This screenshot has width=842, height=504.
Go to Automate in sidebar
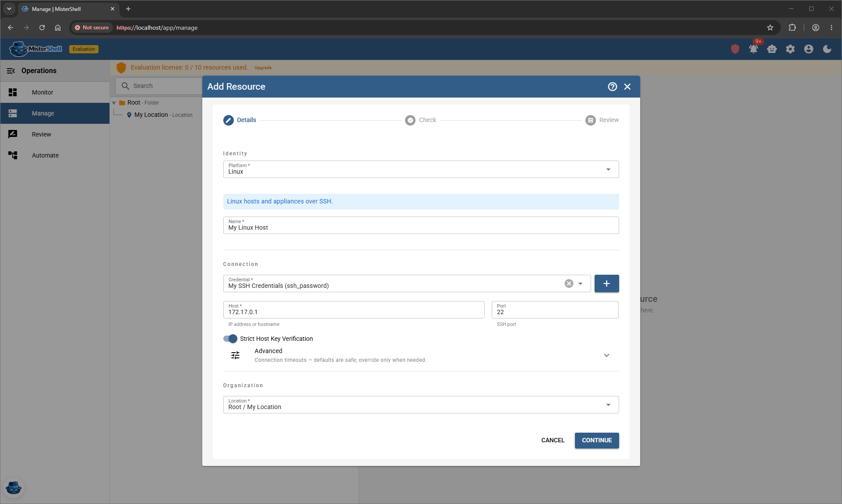click(55, 155)
